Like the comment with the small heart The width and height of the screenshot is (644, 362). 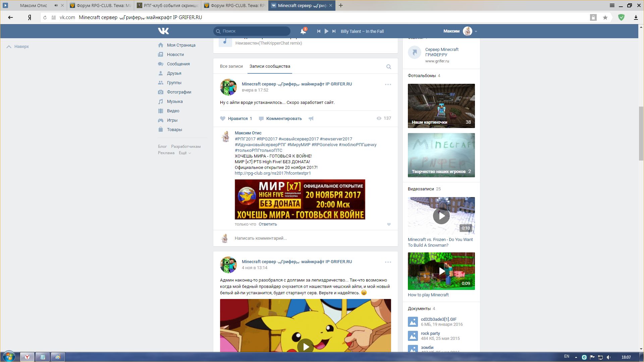389,224
